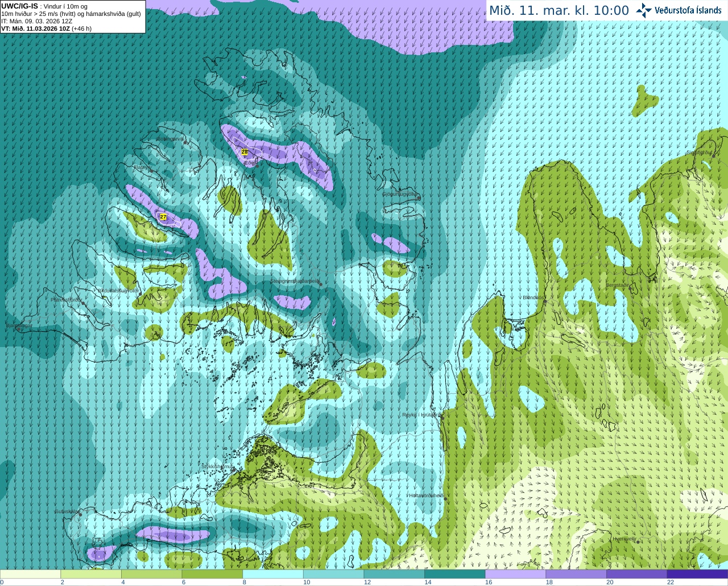
Task: Click the Bjargtangar station dot
Action: click(20, 329)
